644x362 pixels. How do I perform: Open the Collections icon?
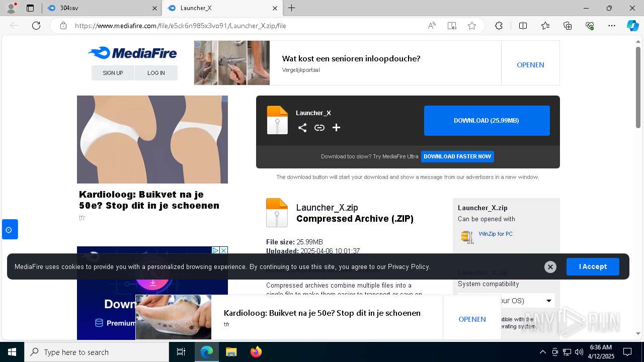click(568, 26)
